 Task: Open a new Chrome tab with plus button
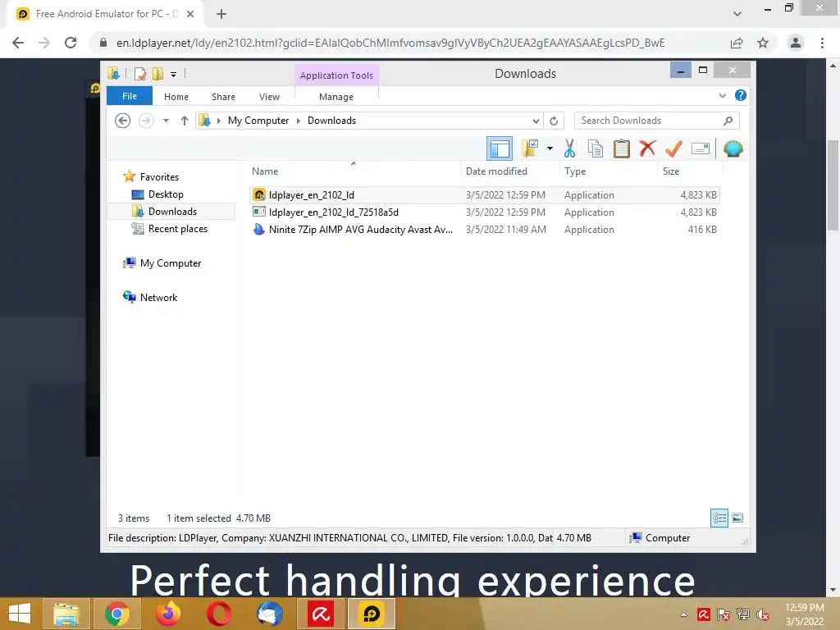(x=221, y=14)
